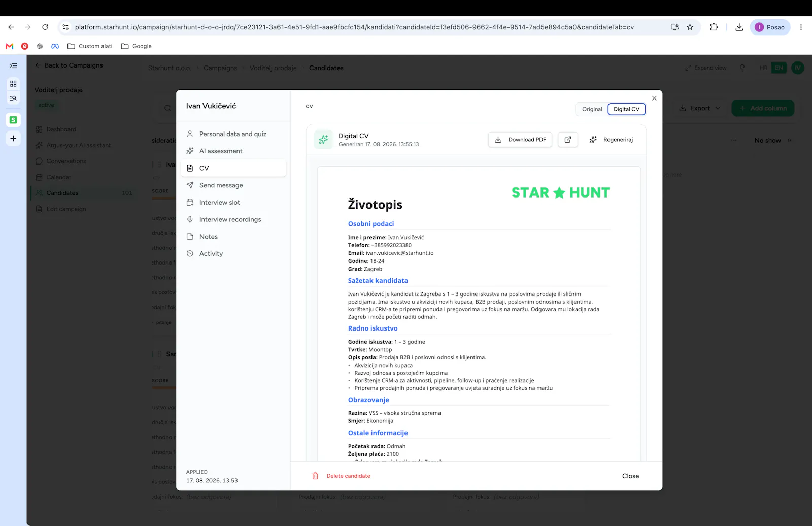Open Interview recordings section
The image size is (812, 526).
(x=233, y=219)
